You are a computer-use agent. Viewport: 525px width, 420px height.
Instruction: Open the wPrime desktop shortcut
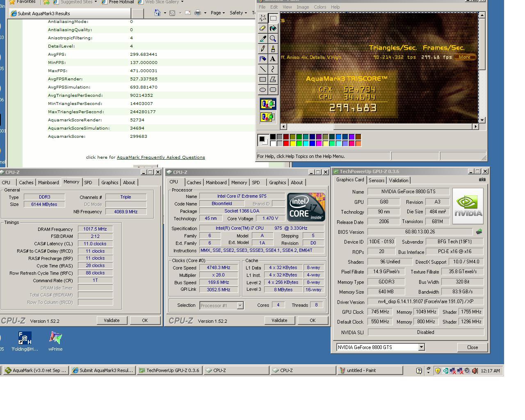[55, 342]
